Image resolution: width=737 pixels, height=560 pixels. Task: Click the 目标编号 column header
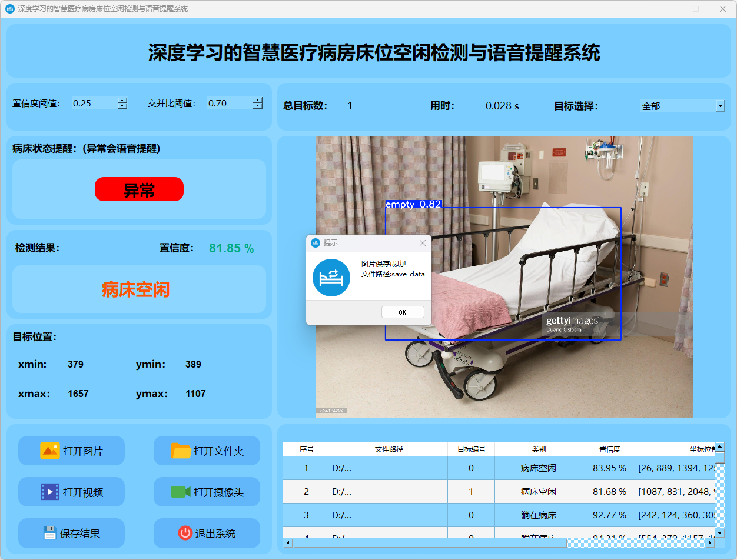471,449
